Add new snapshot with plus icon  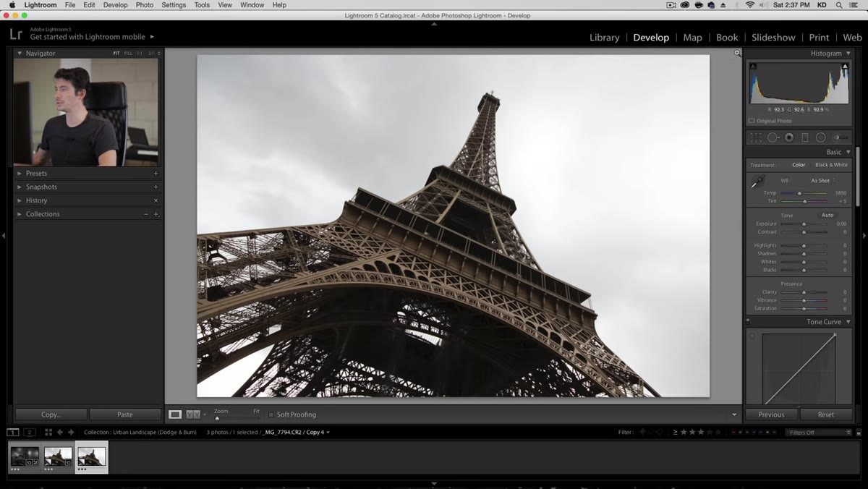(x=156, y=187)
